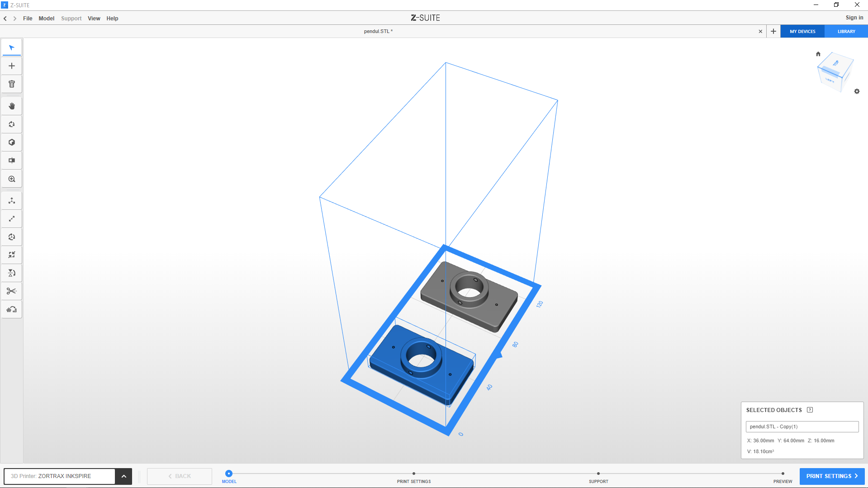Switch to the Library tab
868x488 pixels.
[x=846, y=32]
